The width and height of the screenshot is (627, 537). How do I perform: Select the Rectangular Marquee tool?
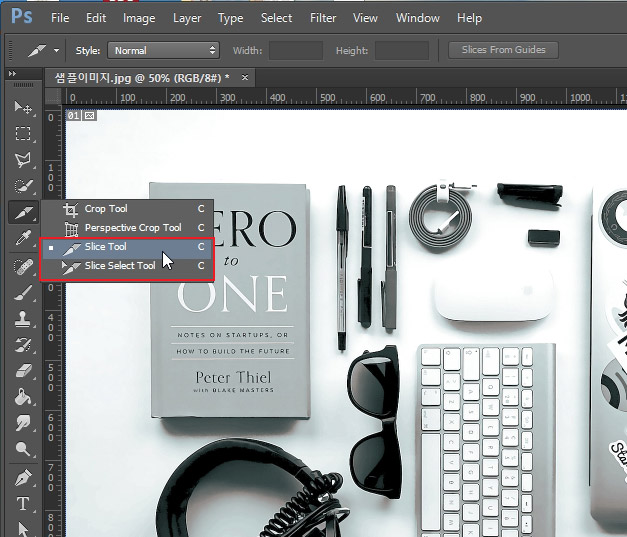(23, 134)
